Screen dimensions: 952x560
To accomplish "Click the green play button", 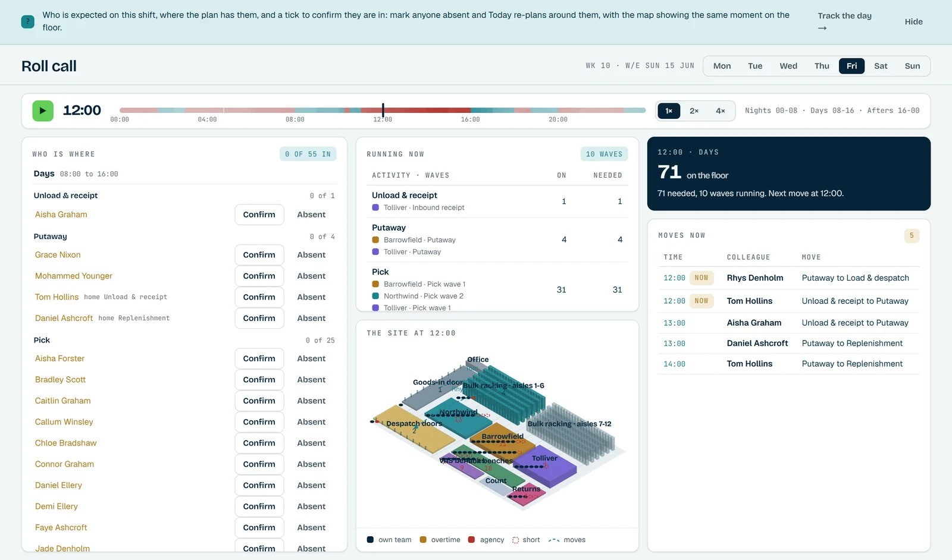I will click(x=43, y=111).
